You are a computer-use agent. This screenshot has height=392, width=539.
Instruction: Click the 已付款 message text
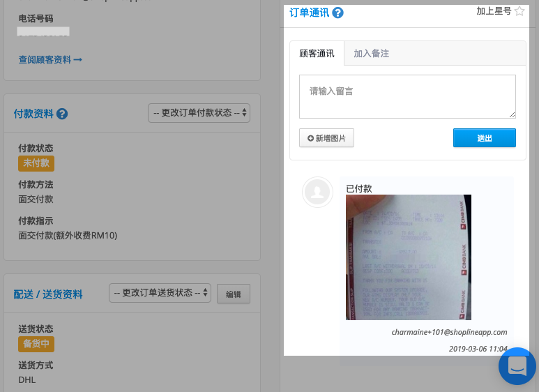click(x=359, y=188)
